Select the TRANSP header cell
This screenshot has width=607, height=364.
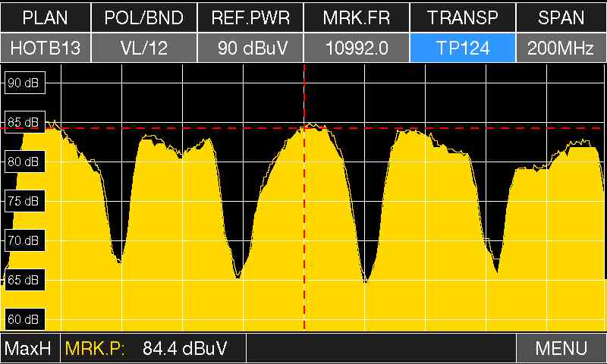463,17
